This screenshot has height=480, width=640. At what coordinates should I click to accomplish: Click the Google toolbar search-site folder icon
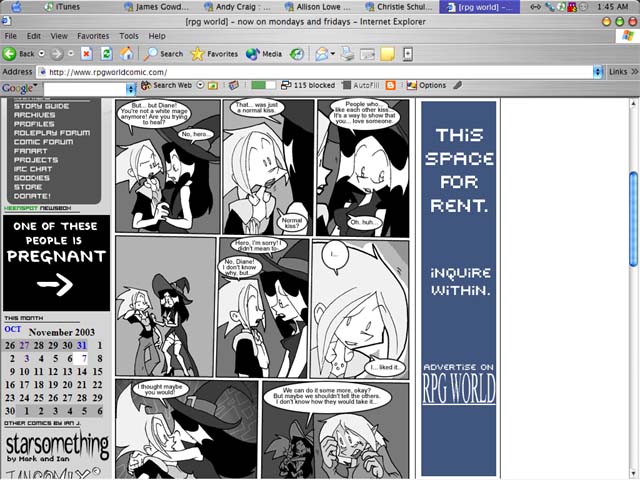(213, 85)
